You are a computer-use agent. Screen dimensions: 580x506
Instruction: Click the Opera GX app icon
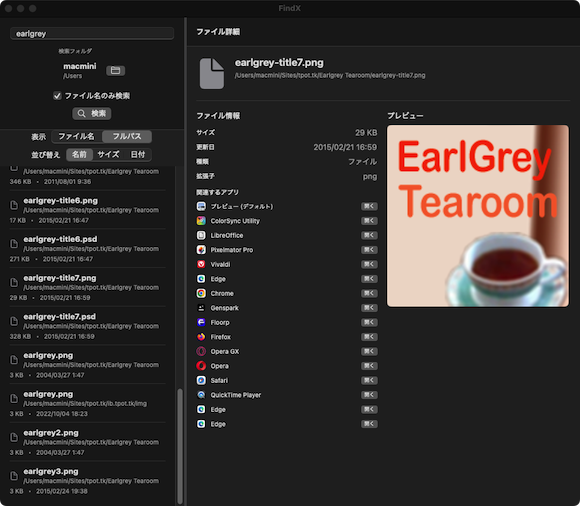[x=201, y=351]
